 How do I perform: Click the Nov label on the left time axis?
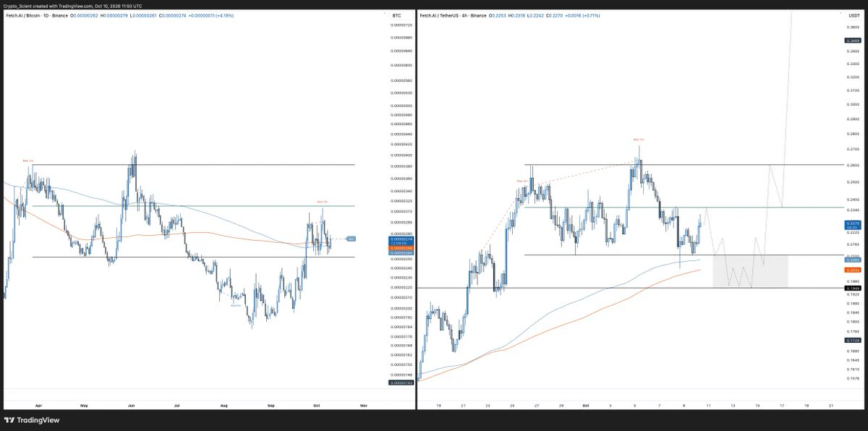(x=363, y=406)
